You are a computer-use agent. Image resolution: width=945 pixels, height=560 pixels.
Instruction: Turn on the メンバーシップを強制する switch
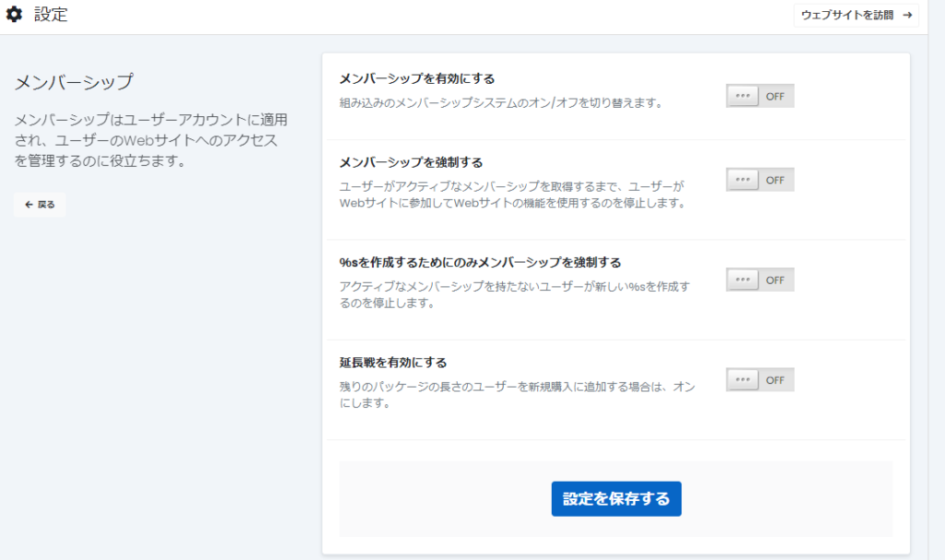pos(760,180)
